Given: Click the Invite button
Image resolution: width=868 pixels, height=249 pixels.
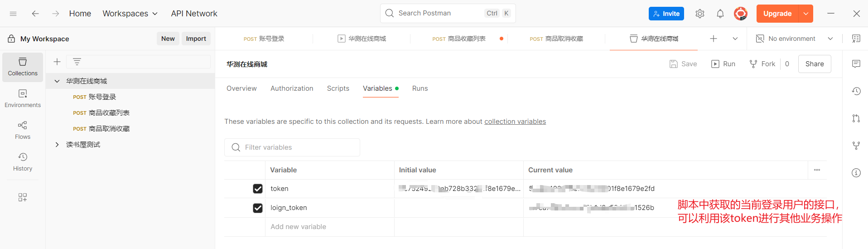Looking at the screenshot, I should (666, 14).
